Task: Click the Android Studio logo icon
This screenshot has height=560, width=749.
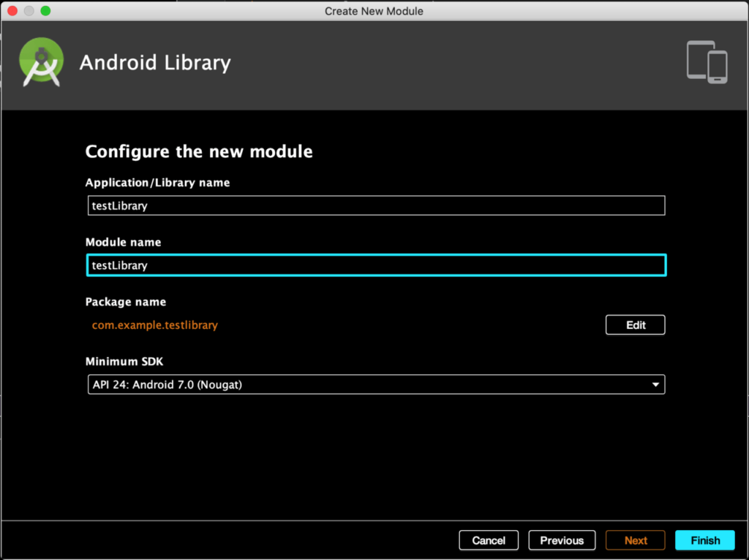Action: 41,62
